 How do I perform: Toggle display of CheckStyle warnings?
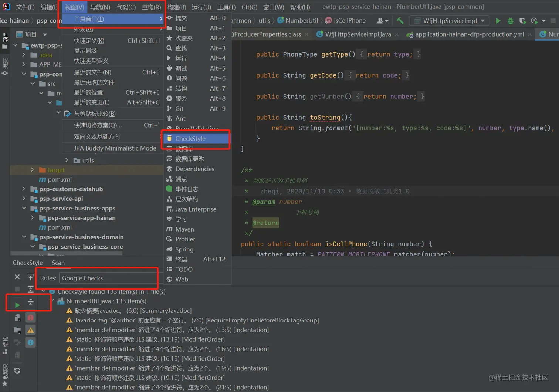pos(31,330)
